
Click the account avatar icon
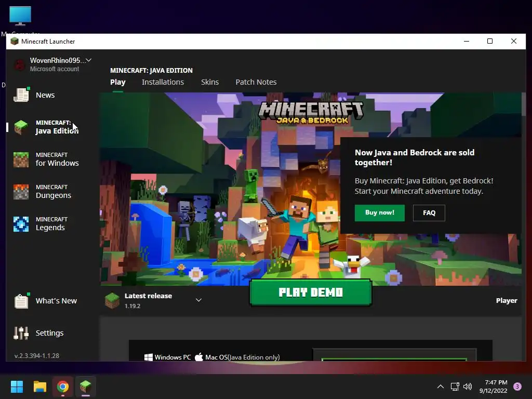coord(20,64)
